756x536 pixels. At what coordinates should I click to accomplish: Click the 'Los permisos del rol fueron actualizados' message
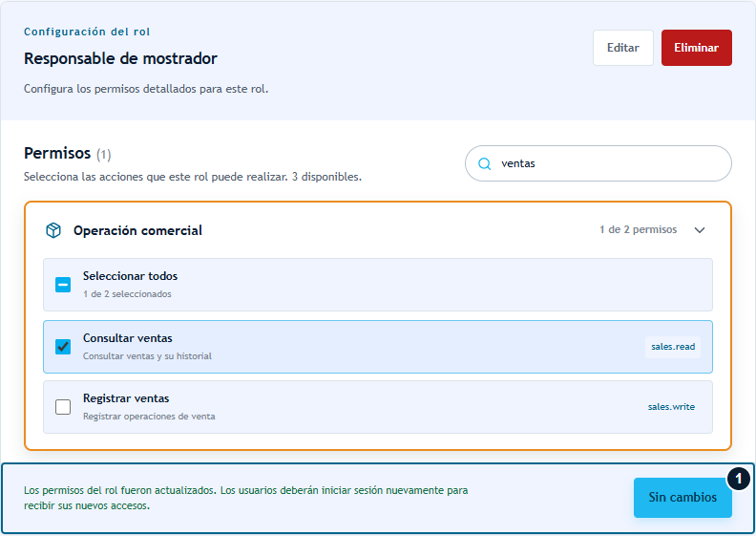tap(246, 498)
